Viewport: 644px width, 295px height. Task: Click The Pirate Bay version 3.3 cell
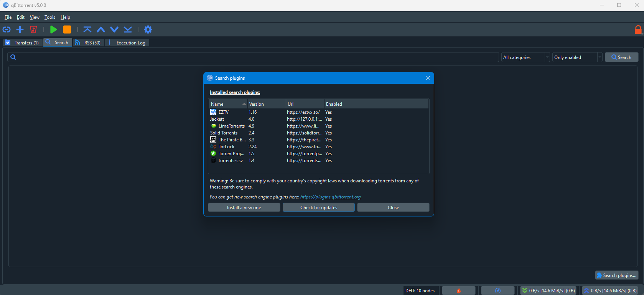[252, 139]
